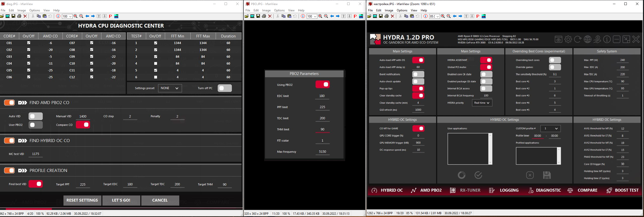Click the CANCEL button
Image resolution: width=644 pixels, height=217 pixels.
160,200
